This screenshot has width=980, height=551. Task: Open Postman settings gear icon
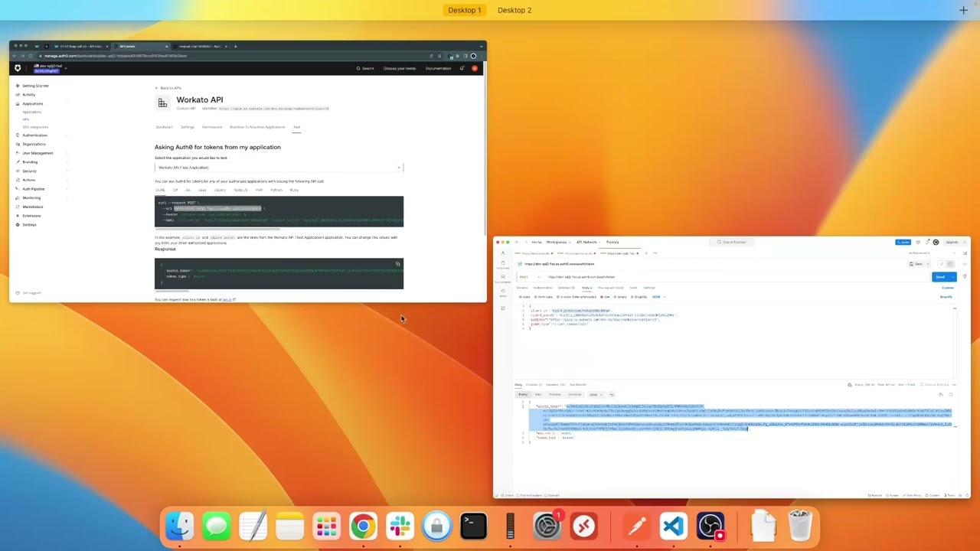pos(918,242)
